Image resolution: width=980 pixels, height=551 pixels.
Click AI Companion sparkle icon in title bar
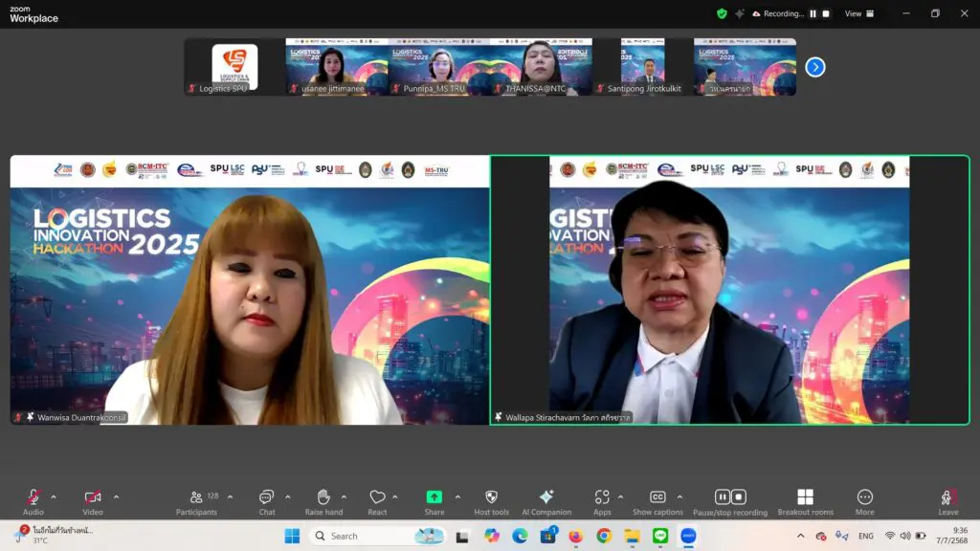[x=740, y=13]
